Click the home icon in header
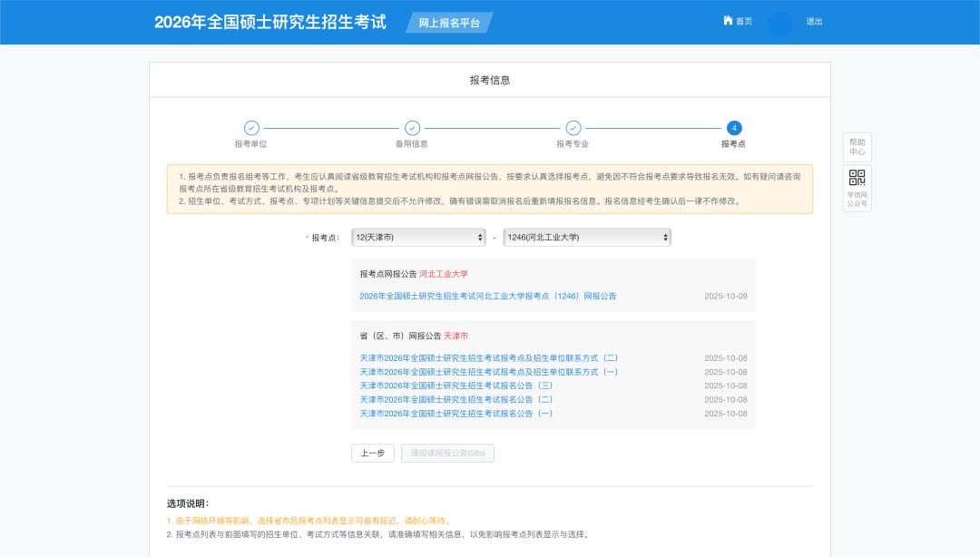Image resolution: width=980 pixels, height=557 pixels. (x=728, y=21)
